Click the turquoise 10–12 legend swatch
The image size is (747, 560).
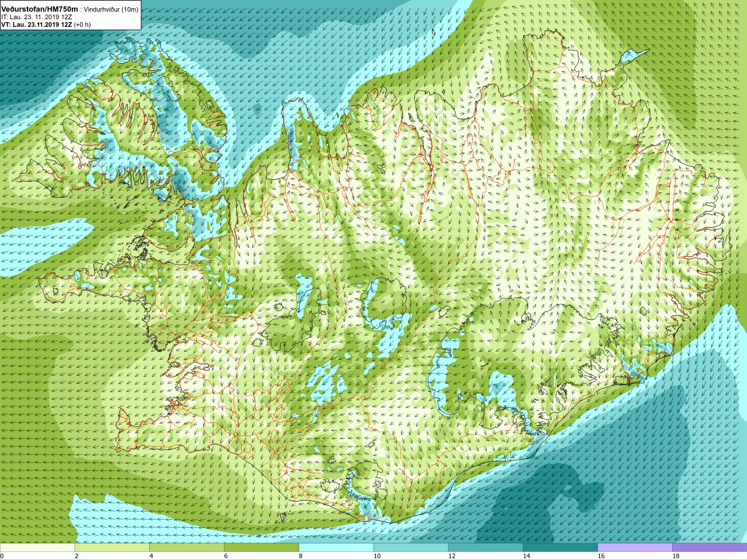point(411,548)
